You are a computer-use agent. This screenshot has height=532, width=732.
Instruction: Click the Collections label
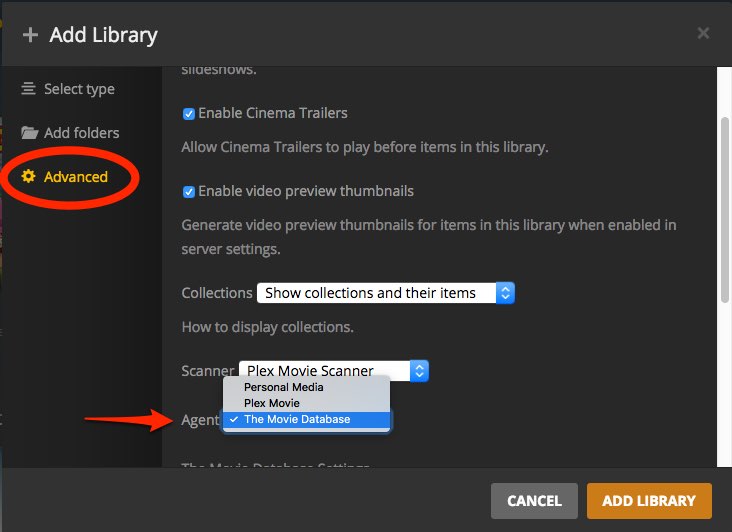[x=217, y=293]
